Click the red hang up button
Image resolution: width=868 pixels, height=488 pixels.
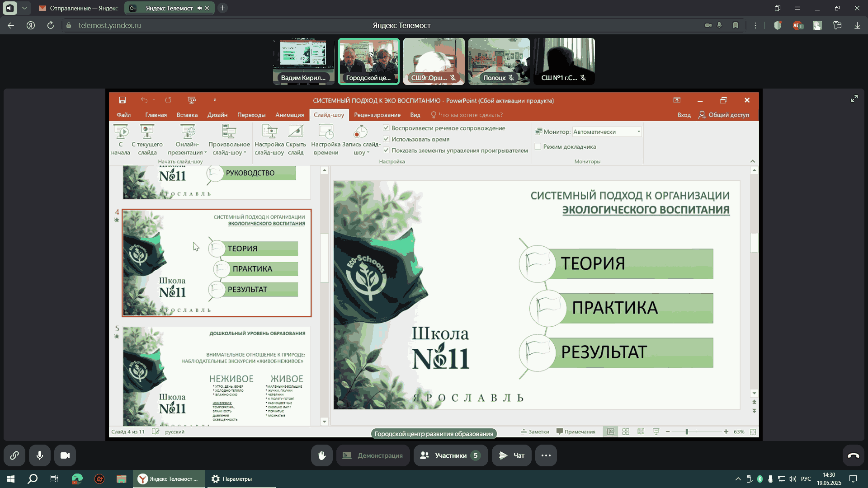[853, 455]
